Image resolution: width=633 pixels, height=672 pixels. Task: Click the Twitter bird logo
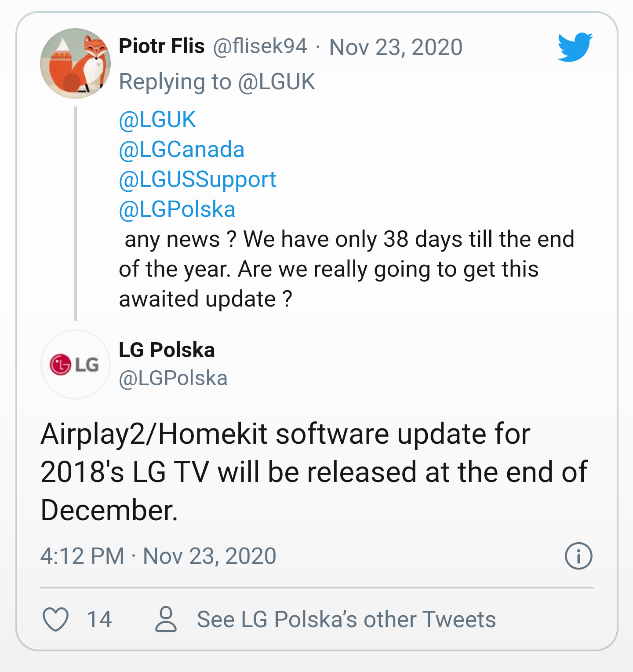pyautogui.click(x=575, y=47)
